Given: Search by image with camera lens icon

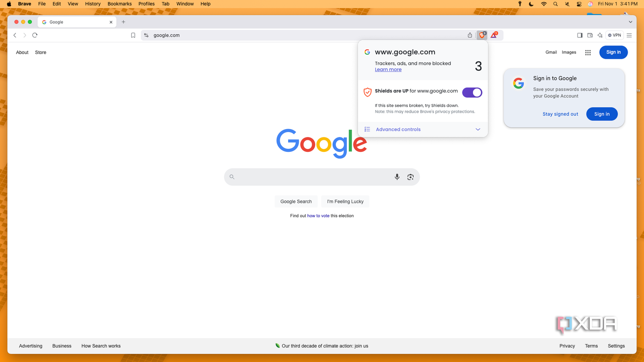Looking at the screenshot, I should [410, 177].
